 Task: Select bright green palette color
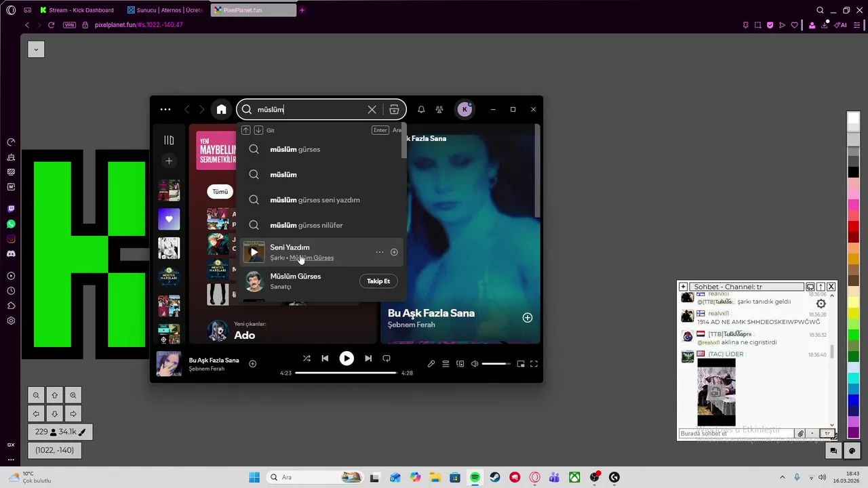(854, 335)
